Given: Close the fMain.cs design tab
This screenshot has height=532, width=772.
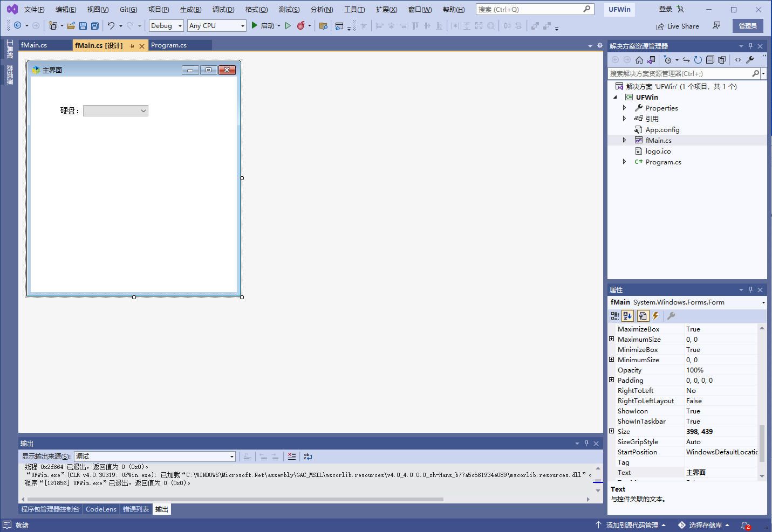Looking at the screenshot, I should [x=142, y=46].
